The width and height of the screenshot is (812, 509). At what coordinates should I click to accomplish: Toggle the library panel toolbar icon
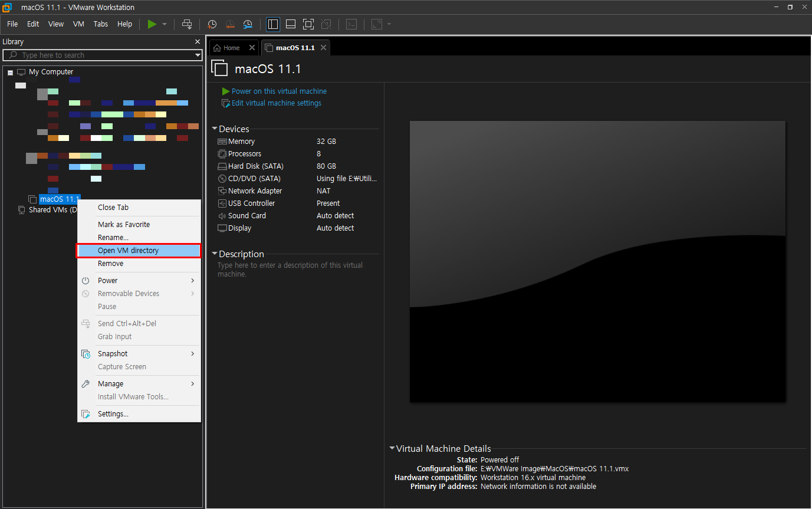point(273,24)
